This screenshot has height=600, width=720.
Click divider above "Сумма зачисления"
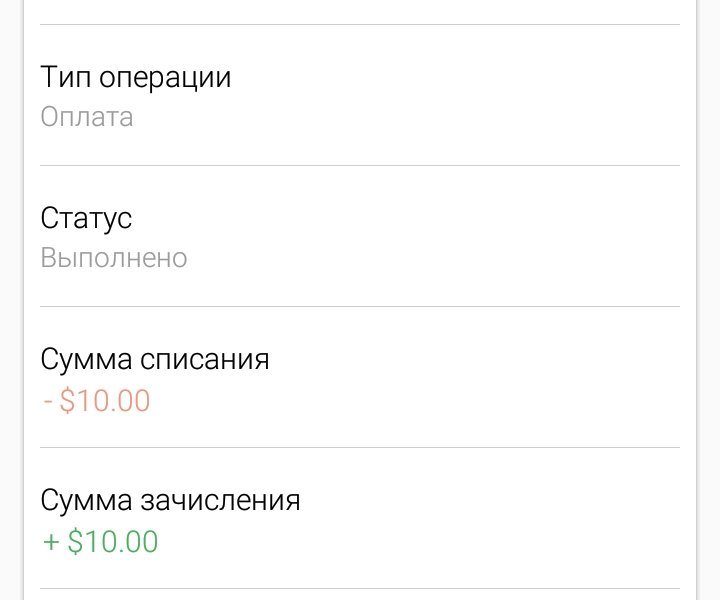[360, 447]
